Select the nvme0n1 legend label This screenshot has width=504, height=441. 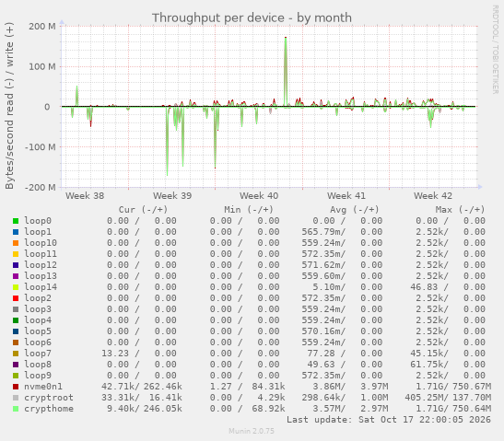click(43, 387)
